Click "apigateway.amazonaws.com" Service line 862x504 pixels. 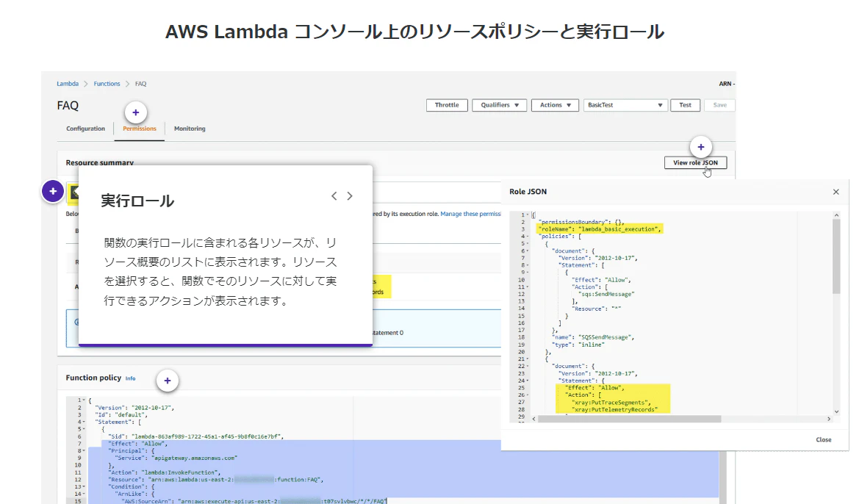(x=176, y=458)
